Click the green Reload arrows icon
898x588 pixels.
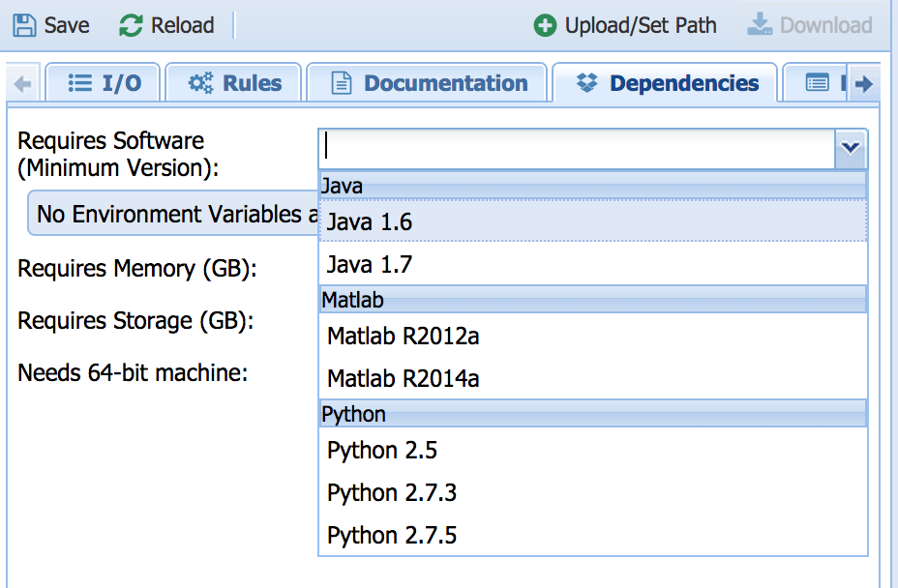pyautogui.click(x=131, y=25)
